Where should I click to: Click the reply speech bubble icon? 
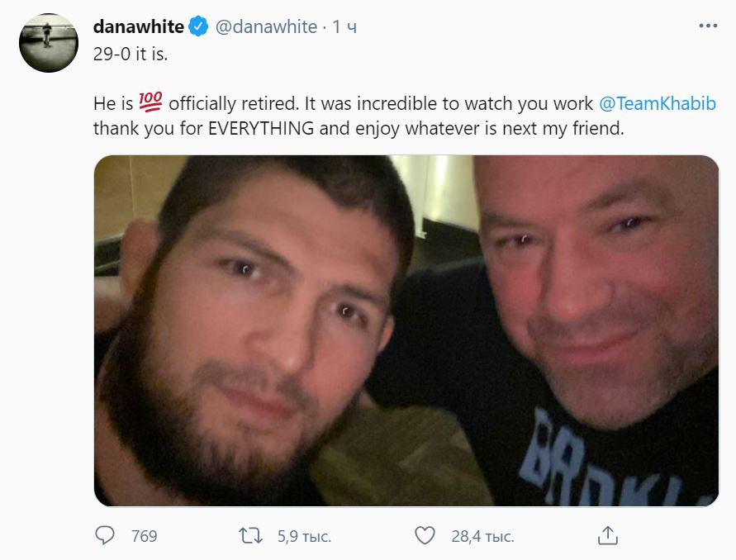105,536
